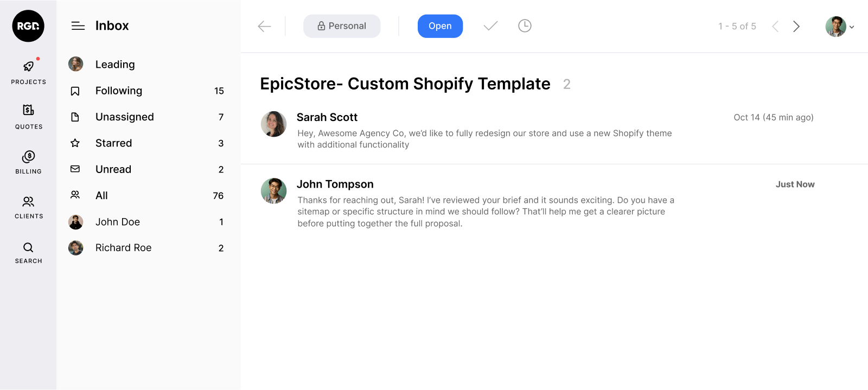Open Sarah Scott's message text

[484, 139]
